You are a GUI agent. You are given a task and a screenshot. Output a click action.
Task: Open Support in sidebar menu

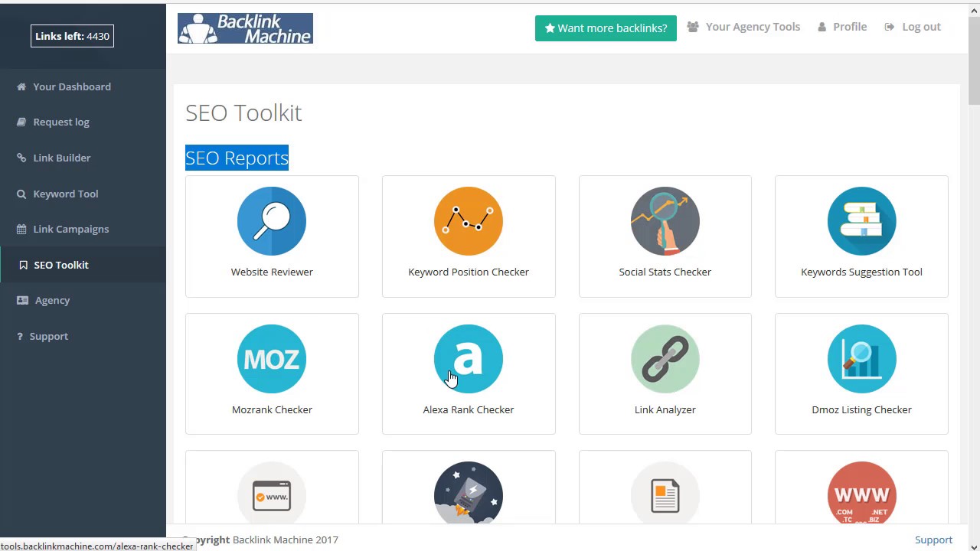(49, 336)
